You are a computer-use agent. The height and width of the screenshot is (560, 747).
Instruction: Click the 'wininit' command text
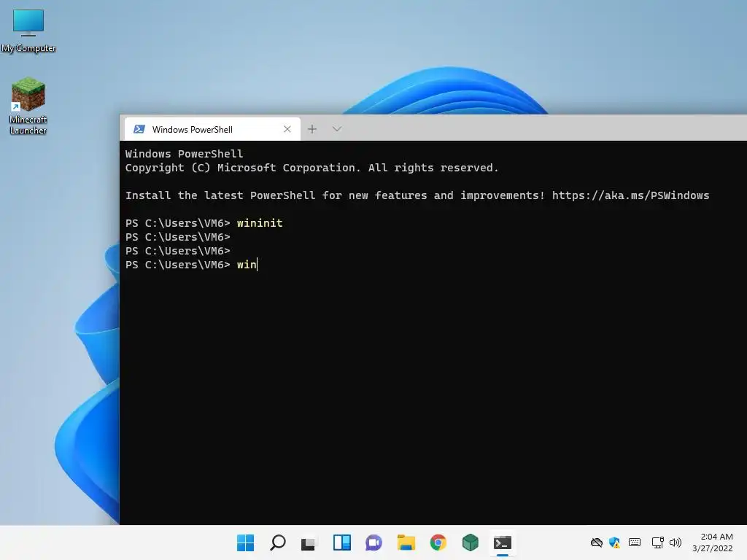click(260, 223)
